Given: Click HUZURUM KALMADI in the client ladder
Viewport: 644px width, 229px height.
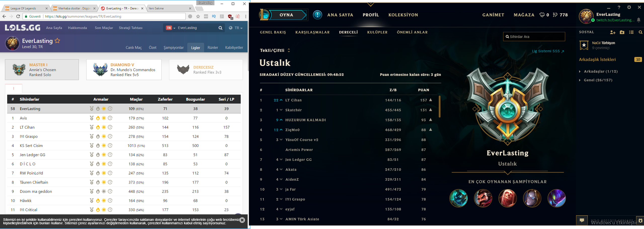Looking at the screenshot, I should click(305, 120).
